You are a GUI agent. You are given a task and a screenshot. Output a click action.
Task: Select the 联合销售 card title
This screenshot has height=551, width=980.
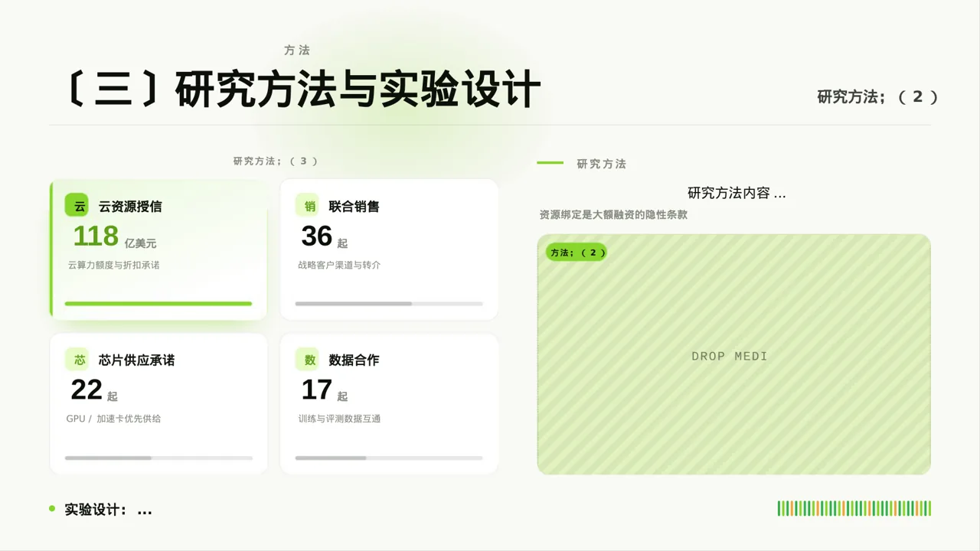(x=354, y=207)
